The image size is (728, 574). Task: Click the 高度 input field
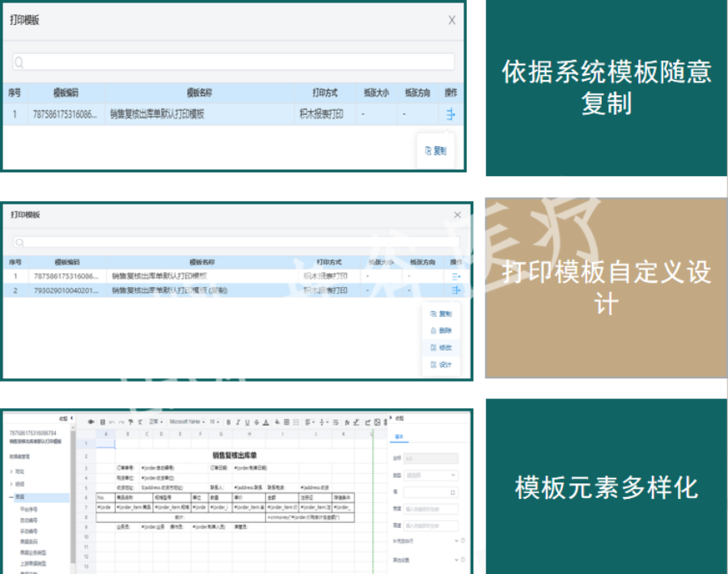tap(430, 525)
